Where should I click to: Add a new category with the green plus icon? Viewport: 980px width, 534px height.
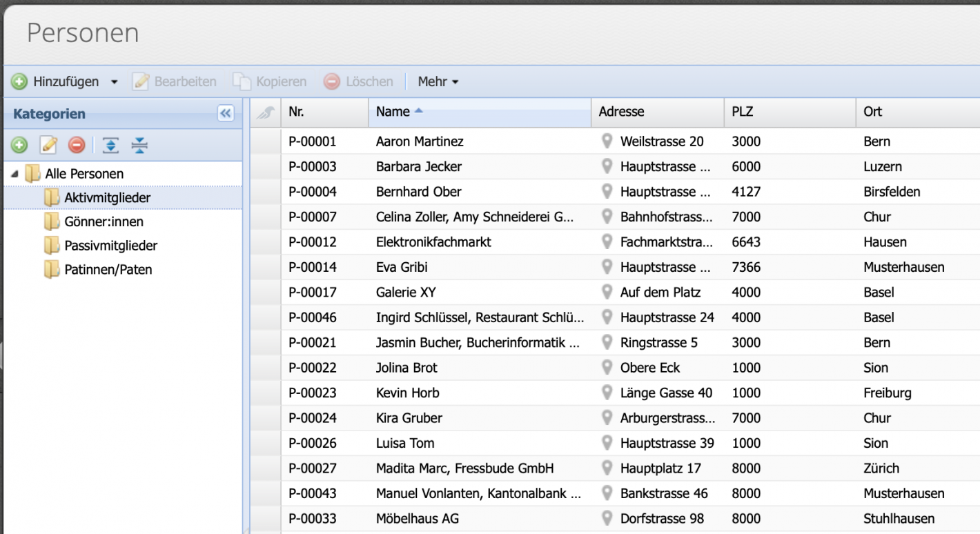tap(20, 145)
